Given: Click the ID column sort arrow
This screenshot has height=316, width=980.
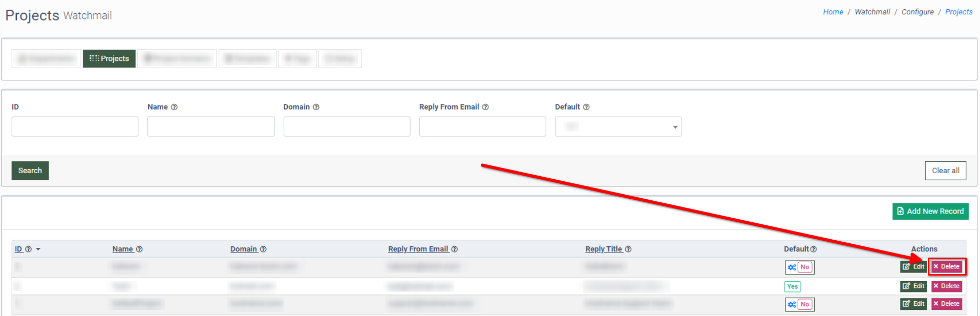Looking at the screenshot, I should (38, 249).
